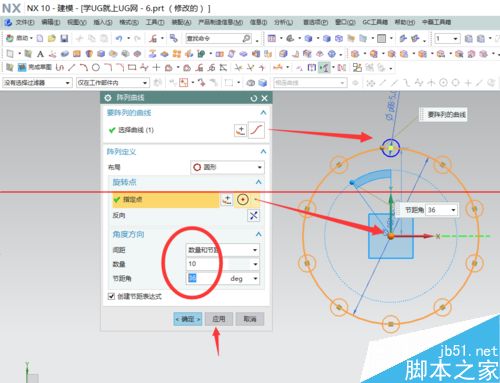Select the Line sketch tool
Viewport: 500px width, 383px height.
point(71,68)
